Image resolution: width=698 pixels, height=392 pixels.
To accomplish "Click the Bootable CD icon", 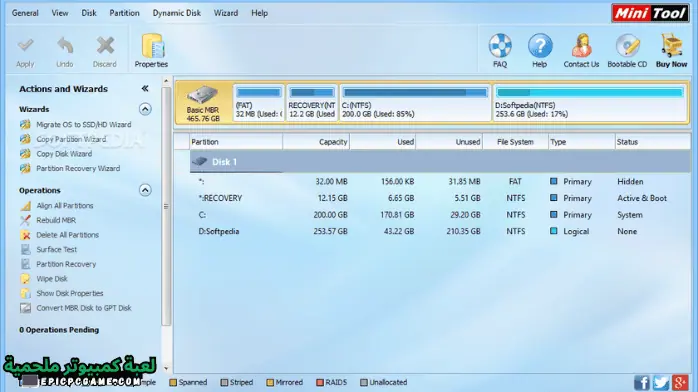I will [627, 46].
